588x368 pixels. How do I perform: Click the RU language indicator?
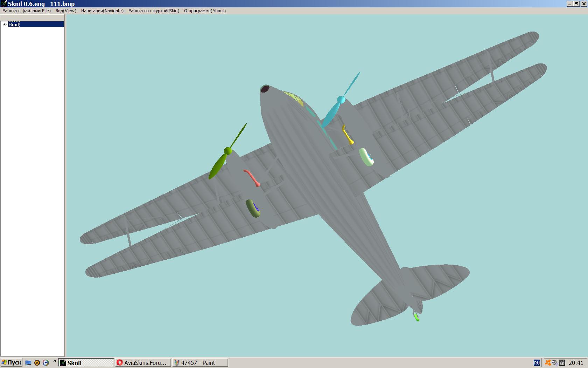[537, 363]
